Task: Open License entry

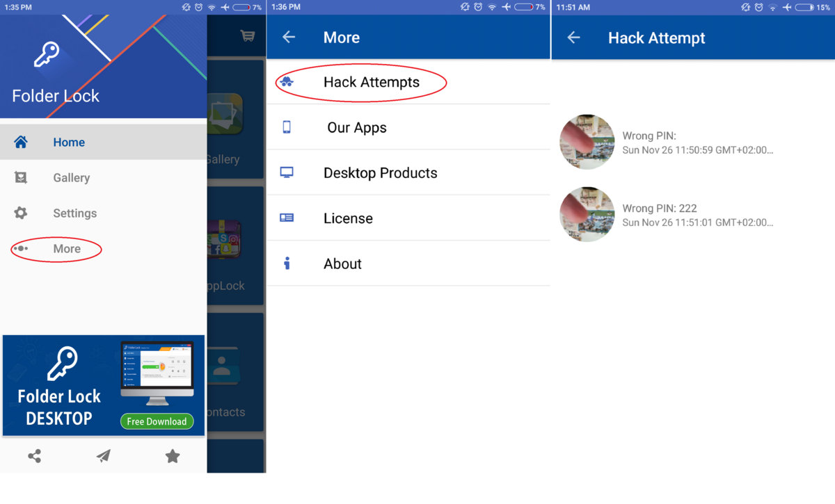Action: (408, 218)
